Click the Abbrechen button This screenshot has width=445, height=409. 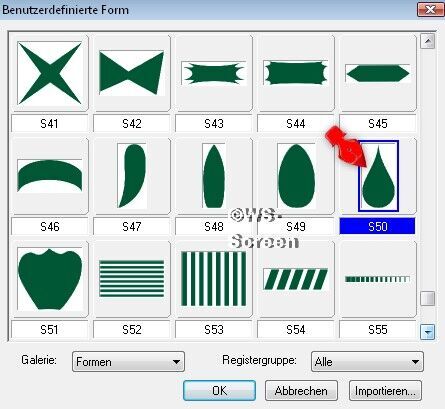click(301, 391)
